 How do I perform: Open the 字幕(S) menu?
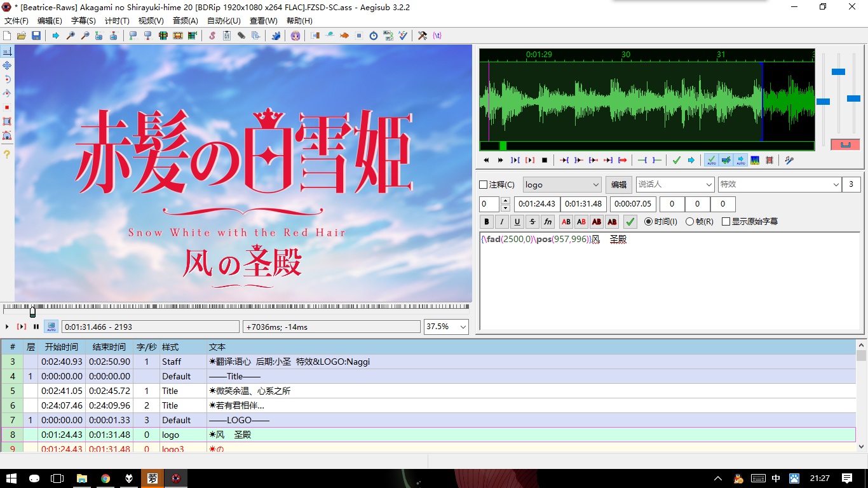click(x=83, y=21)
